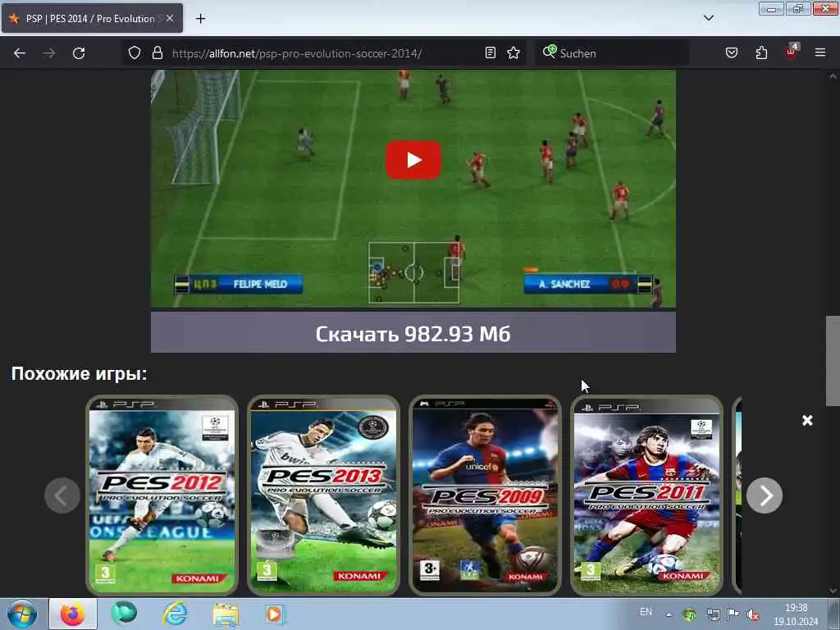
Task: Open a new tab with the plus button
Action: point(200,19)
